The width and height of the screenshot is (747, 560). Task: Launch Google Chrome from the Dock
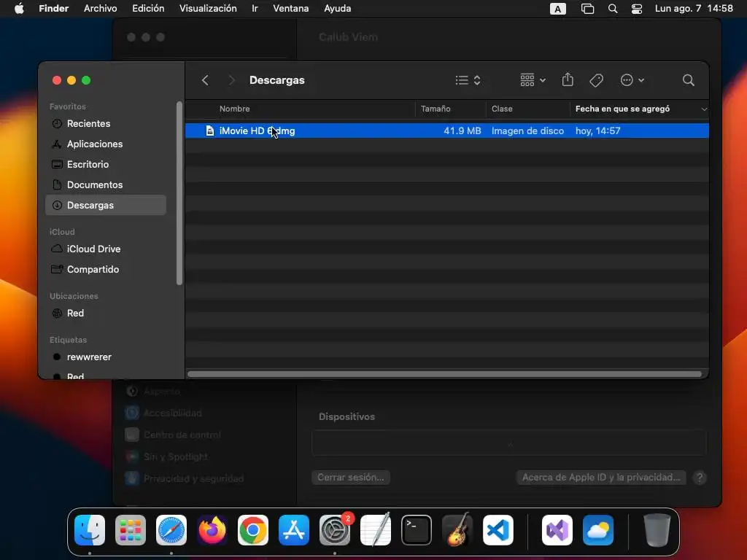253,530
